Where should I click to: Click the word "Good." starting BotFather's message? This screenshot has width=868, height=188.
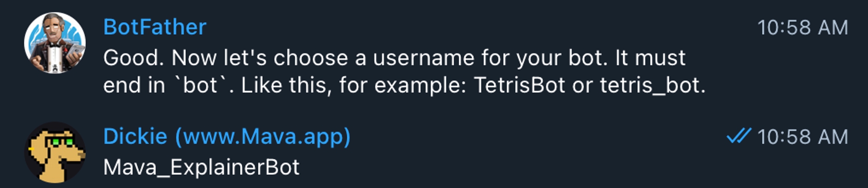(x=134, y=58)
